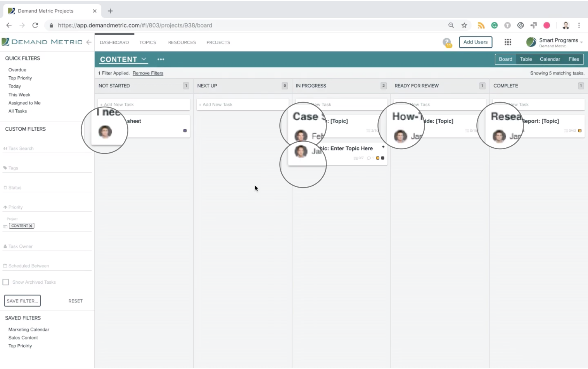Screen dimensions: 588x369
Task: Click the red circle extension icon
Action: (x=547, y=25)
